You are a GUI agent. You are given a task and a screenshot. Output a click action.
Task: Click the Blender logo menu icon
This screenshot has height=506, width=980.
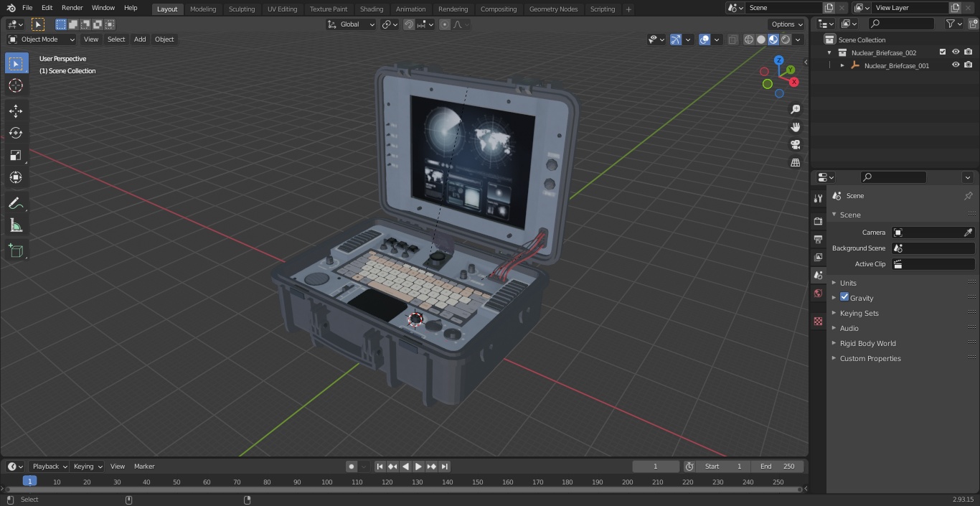11,8
